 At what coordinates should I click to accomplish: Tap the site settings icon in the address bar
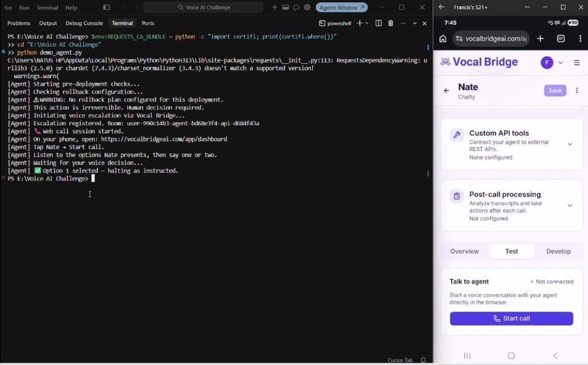(459, 39)
